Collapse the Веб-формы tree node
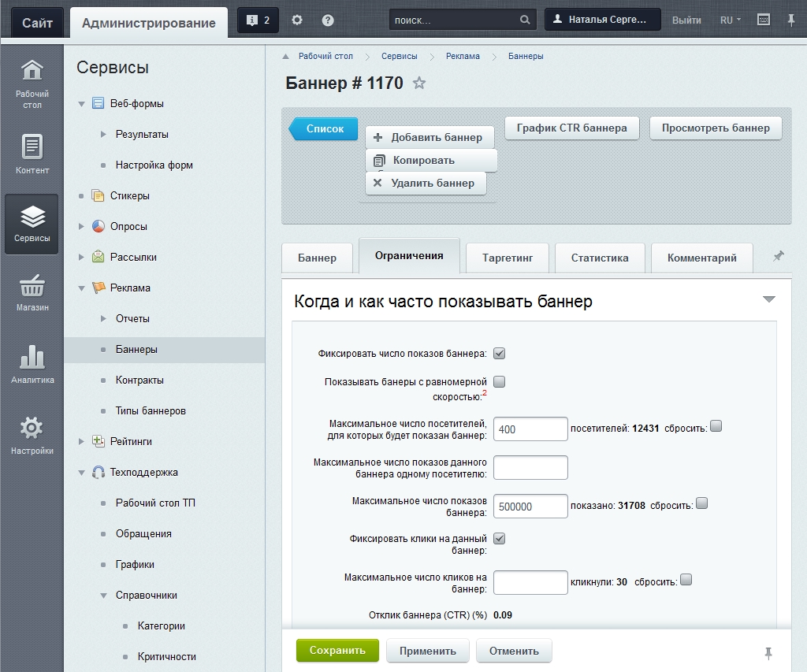 click(81, 104)
